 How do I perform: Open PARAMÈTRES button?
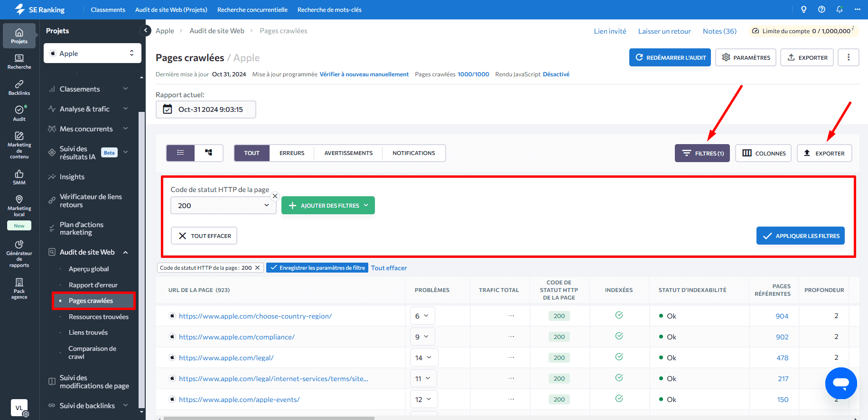pyautogui.click(x=746, y=57)
